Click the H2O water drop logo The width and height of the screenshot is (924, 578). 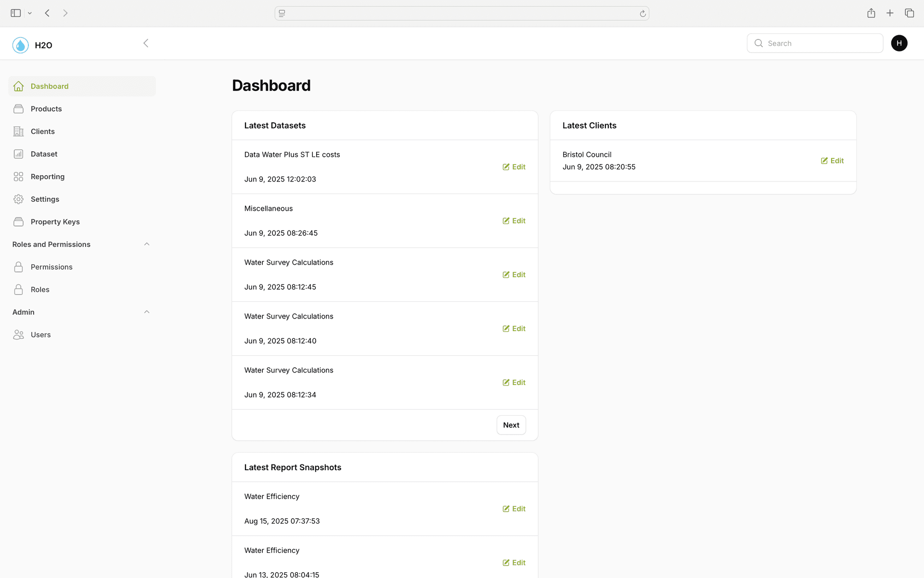coord(20,45)
